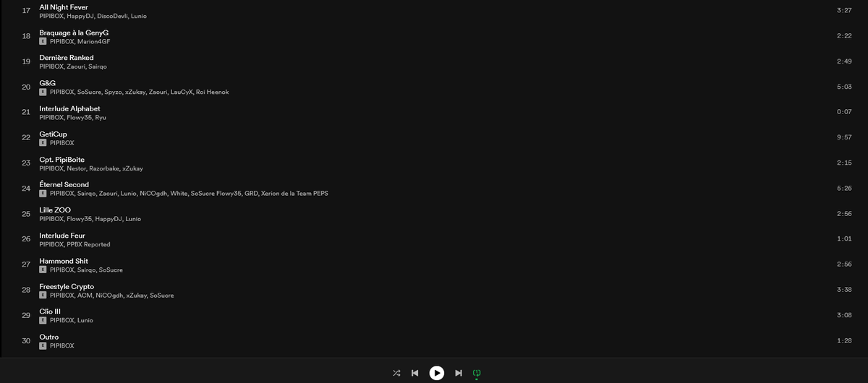Click track number 20
868x383 pixels.
coord(26,87)
